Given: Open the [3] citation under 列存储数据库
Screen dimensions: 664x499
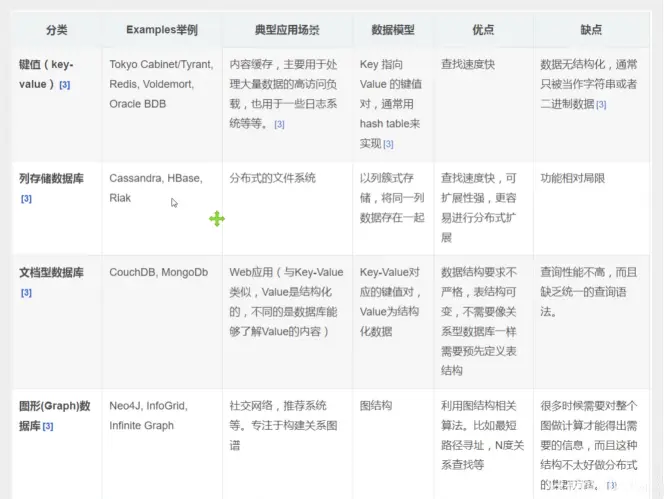Looking at the screenshot, I should (x=26, y=198).
